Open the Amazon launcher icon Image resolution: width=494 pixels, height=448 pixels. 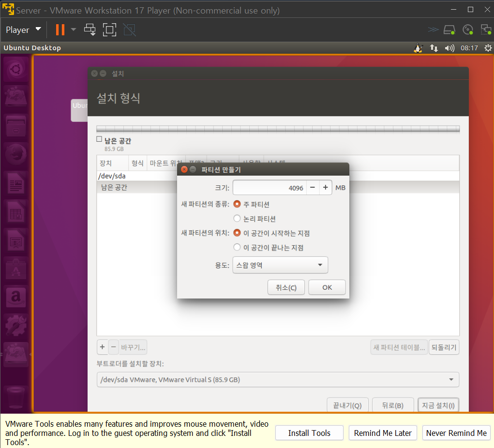(x=16, y=297)
